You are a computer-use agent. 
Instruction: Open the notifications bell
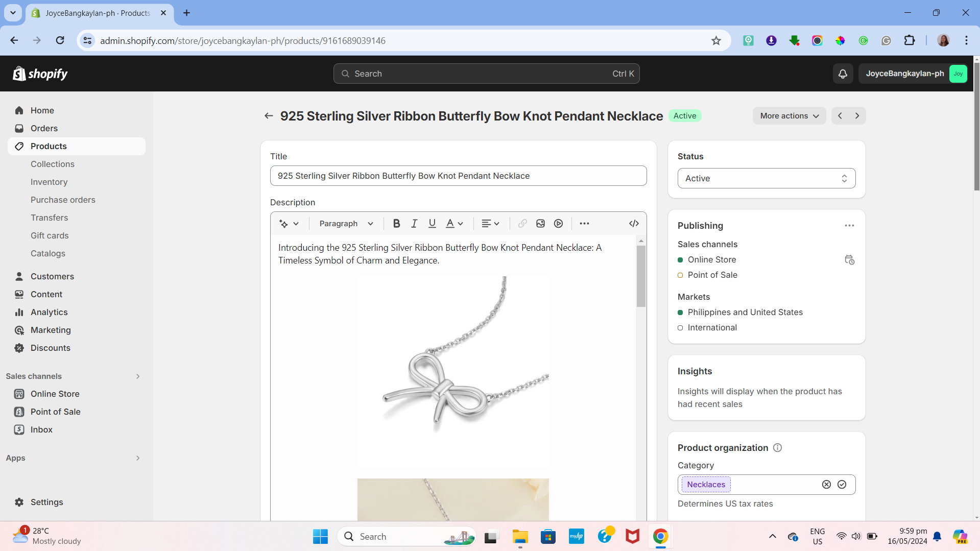pos(843,74)
